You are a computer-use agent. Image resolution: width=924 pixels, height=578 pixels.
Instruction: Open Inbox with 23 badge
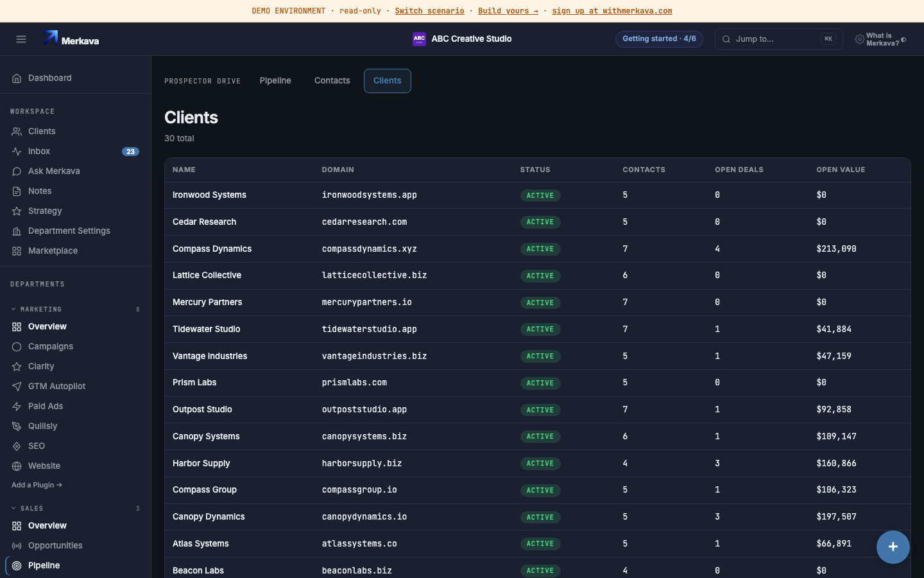(75, 152)
